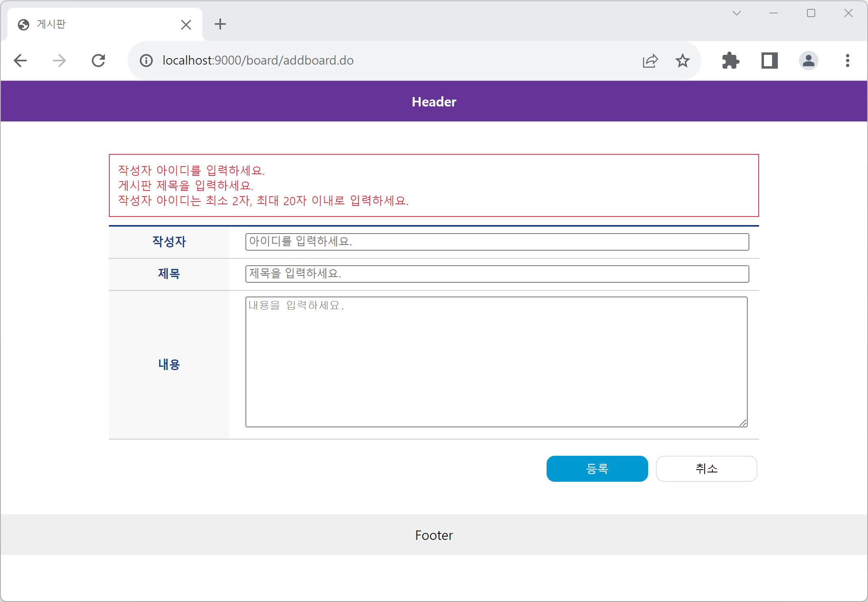Click the browser back arrow
The height and width of the screenshot is (602, 868).
[20, 61]
